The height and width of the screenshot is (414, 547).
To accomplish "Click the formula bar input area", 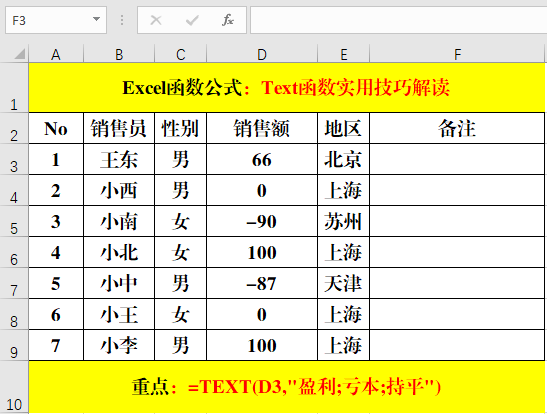I will point(398,20).
